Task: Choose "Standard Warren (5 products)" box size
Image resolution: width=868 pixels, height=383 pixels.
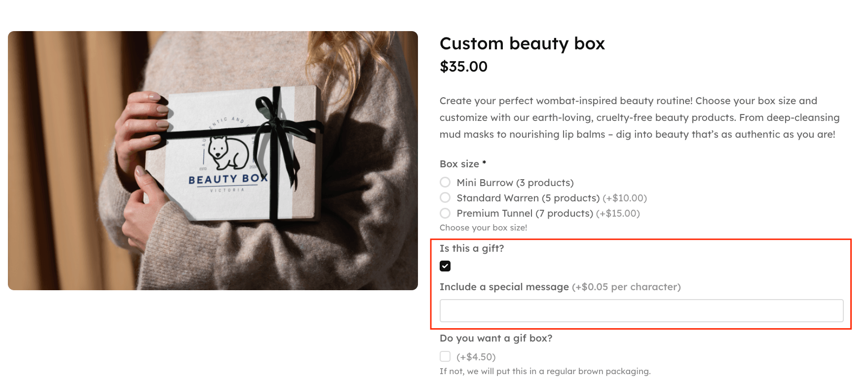Action: [445, 197]
